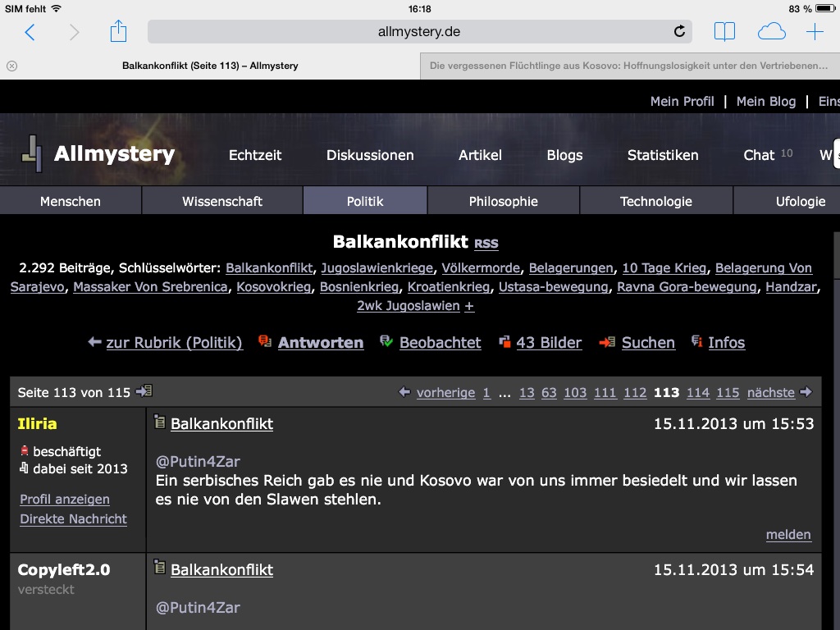Open Balkankonflikt permalink in Copyleft2.0's post
The width and height of the screenshot is (840, 630).
pos(221,570)
